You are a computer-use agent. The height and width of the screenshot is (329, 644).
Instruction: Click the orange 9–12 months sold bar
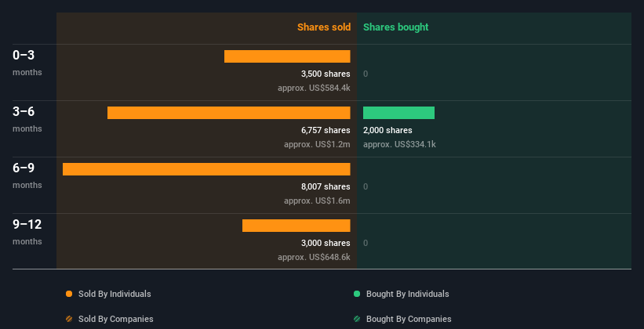(x=296, y=226)
